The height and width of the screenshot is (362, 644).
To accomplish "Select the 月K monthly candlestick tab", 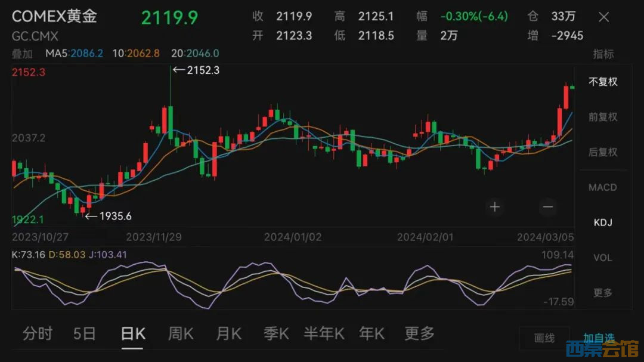I will pyautogui.click(x=228, y=333).
